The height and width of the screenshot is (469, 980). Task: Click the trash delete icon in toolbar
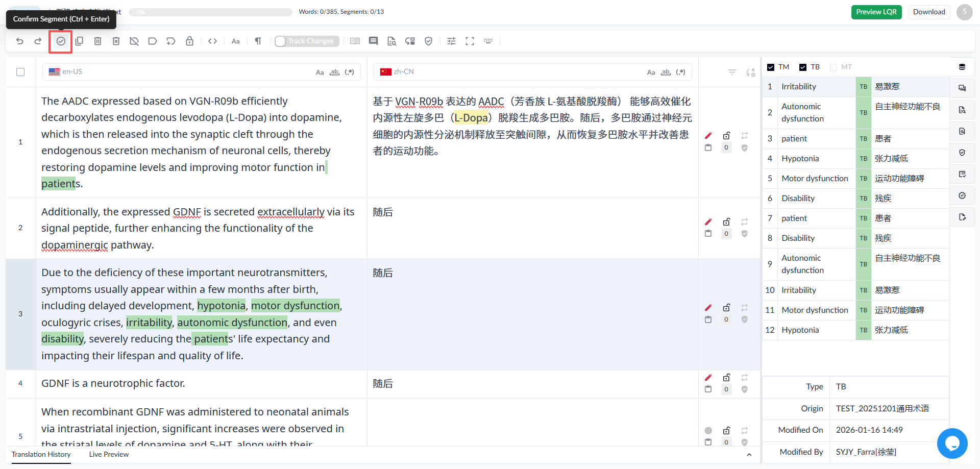97,41
